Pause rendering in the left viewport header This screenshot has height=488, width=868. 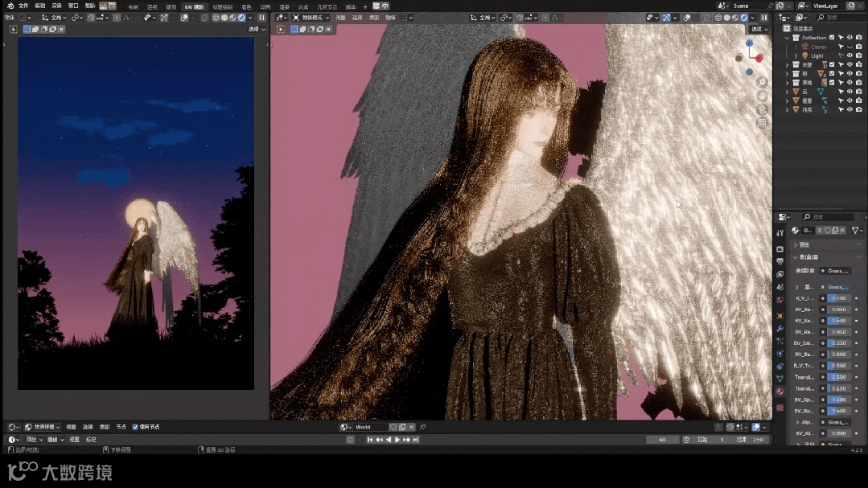(261, 18)
